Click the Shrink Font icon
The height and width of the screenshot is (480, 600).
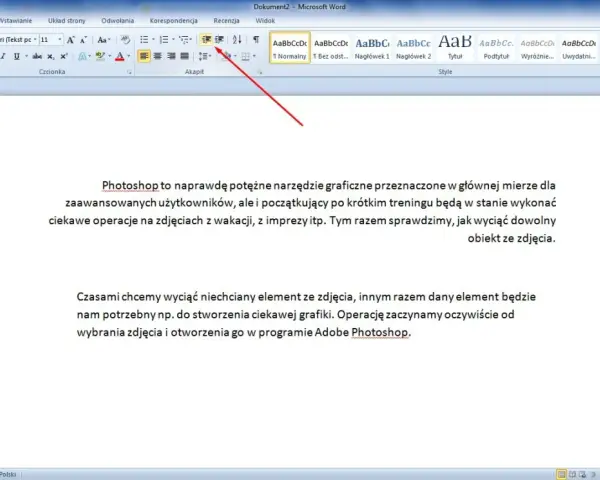point(83,40)
